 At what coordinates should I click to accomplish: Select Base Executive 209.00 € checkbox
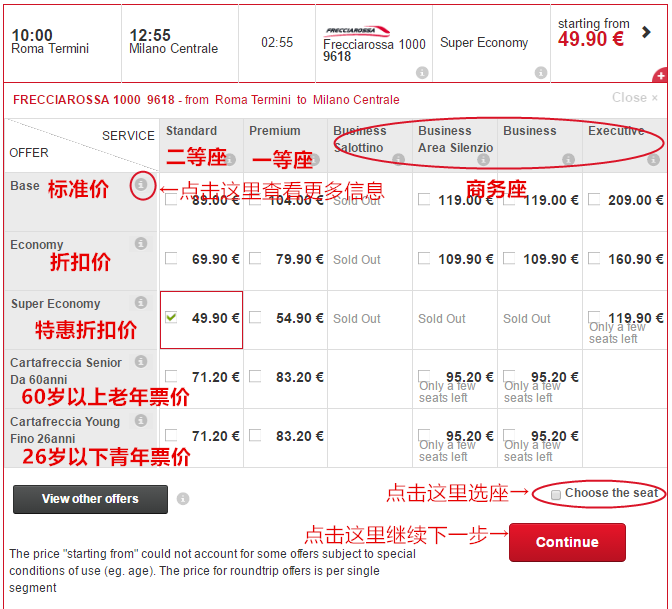[594, 199]
